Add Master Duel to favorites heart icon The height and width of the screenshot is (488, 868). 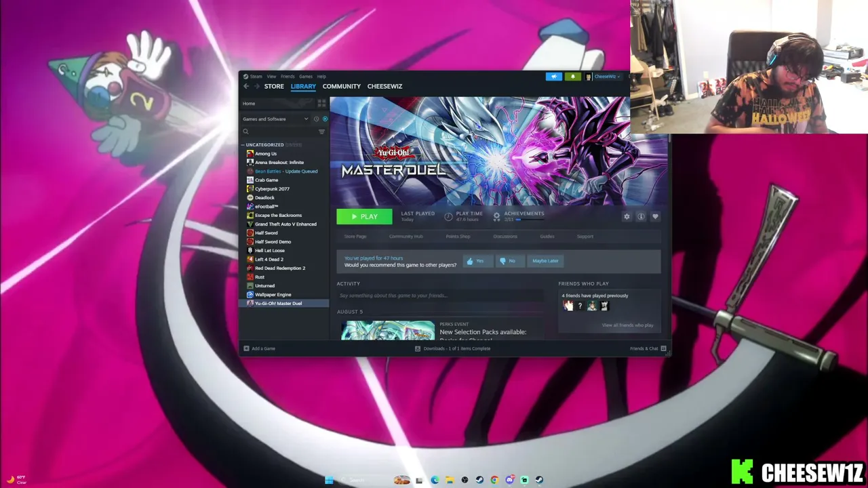(x=655, y=217)
